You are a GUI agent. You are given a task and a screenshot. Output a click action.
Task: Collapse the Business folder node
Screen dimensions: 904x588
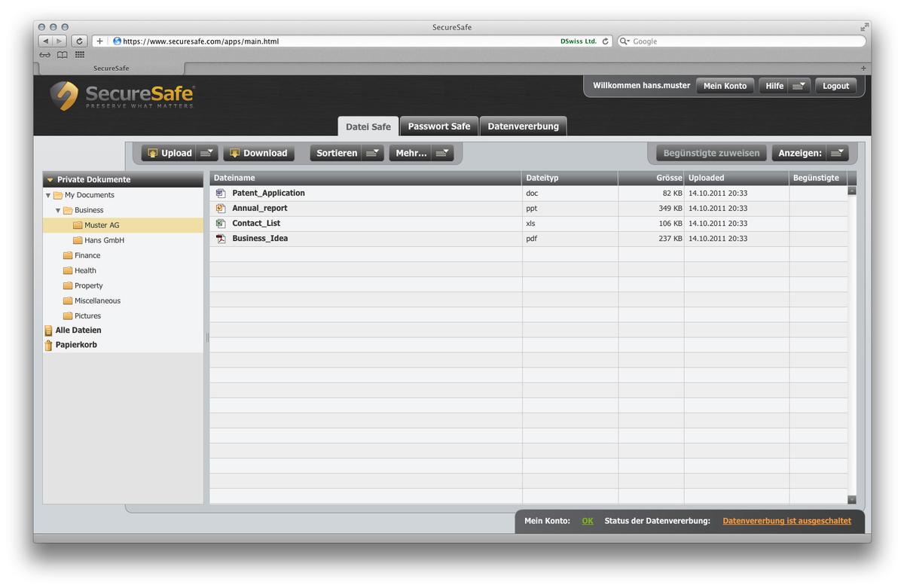click(58, 210)
